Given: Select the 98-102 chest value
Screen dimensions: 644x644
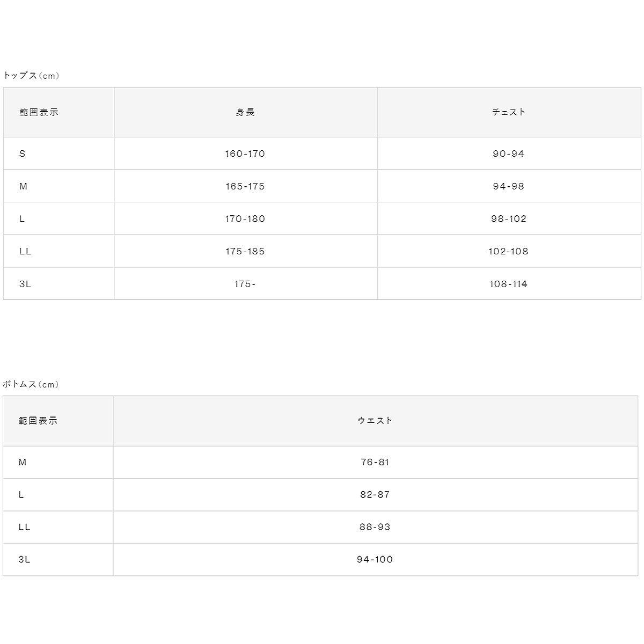Looking at the screenshot, I should [x=509, y=218].
